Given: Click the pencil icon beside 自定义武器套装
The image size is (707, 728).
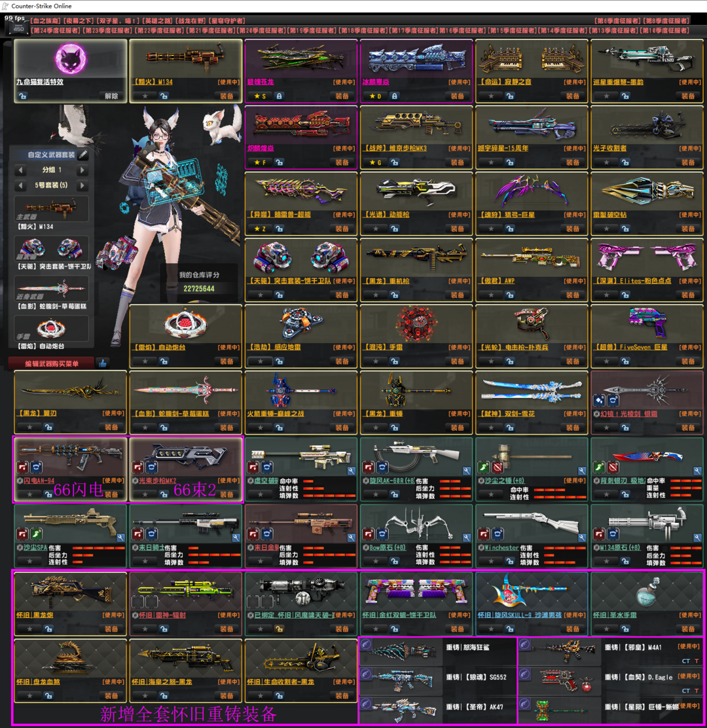Looking at the screenshot, I should (83, 155).
